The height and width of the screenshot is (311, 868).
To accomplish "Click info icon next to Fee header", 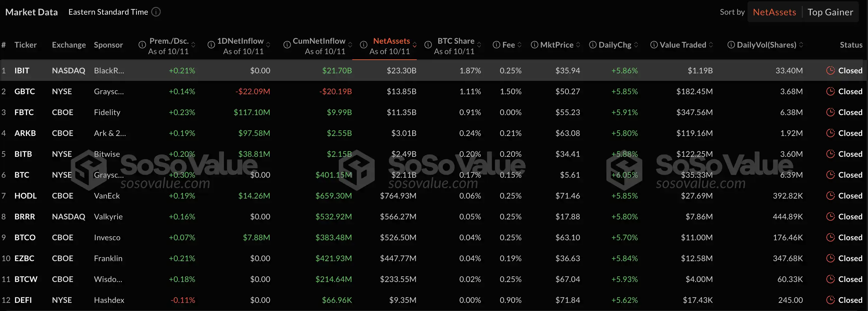I will click(x=496, y=45).
